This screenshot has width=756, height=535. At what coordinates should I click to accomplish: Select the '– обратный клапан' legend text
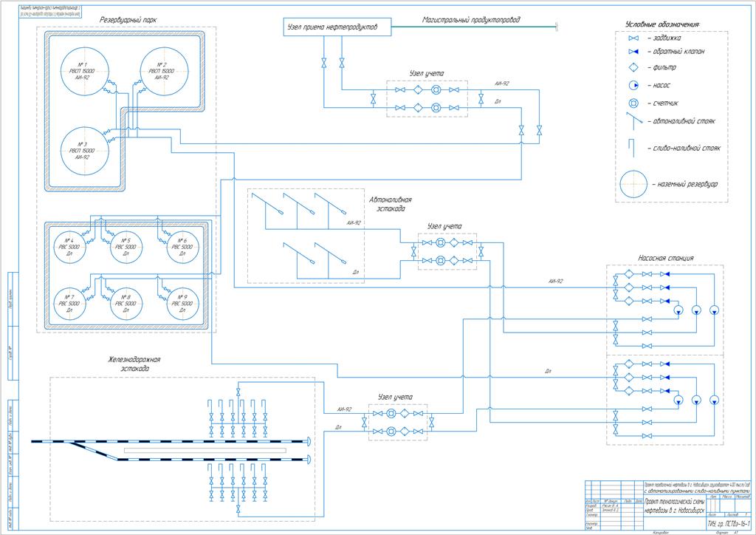point(676,52)
